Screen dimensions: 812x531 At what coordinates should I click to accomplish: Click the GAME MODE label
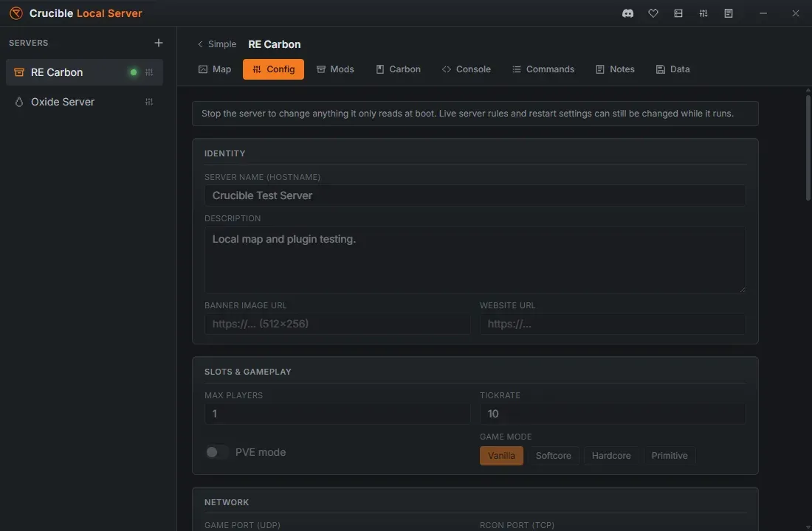coord(506,437)
